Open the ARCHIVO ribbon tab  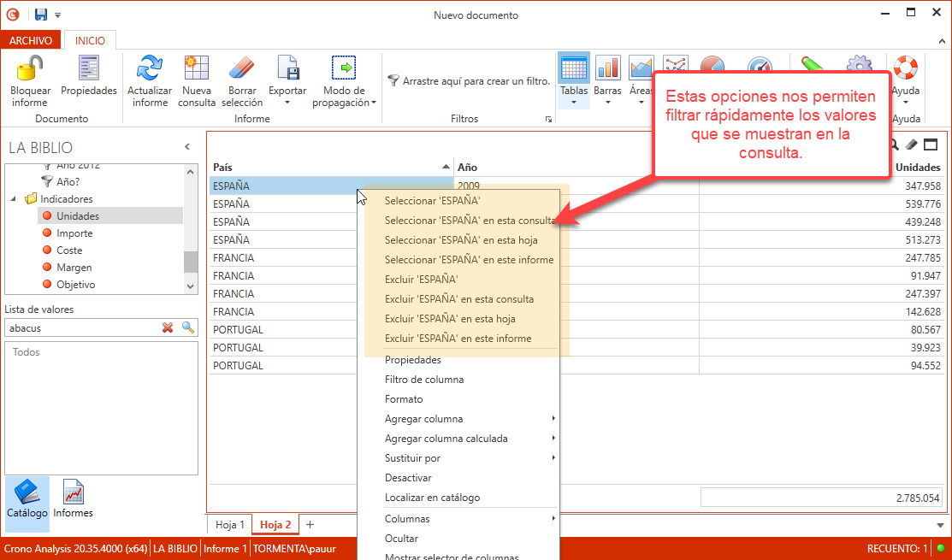point(31,40)
